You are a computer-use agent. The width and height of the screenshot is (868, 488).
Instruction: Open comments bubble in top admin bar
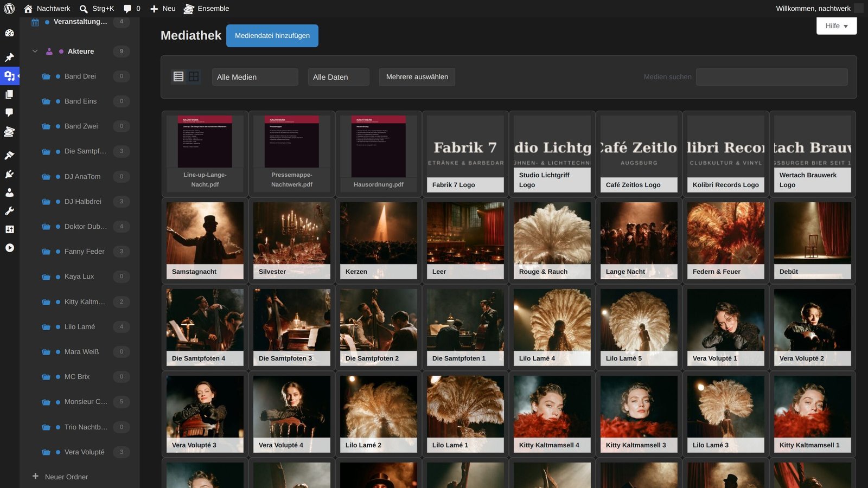pyautogui.click(x=132, y=8)
